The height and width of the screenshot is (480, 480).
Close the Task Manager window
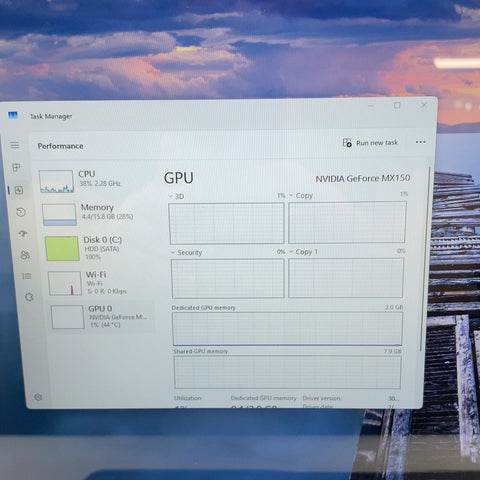(x=424, y=105)
